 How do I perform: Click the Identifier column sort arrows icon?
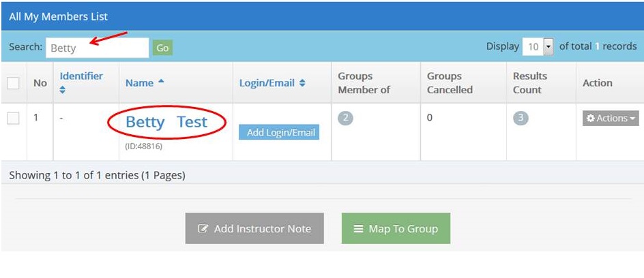click(x=63, y=89)
